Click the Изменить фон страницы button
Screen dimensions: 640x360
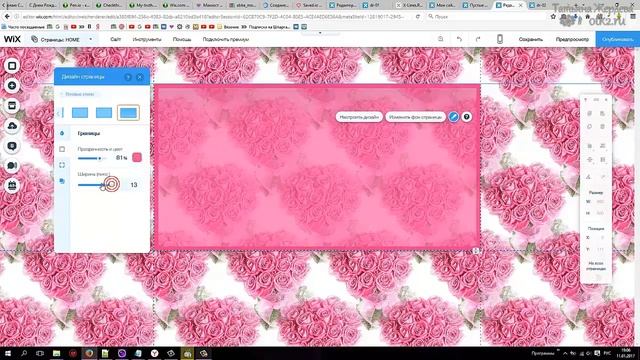click(416, 117)
